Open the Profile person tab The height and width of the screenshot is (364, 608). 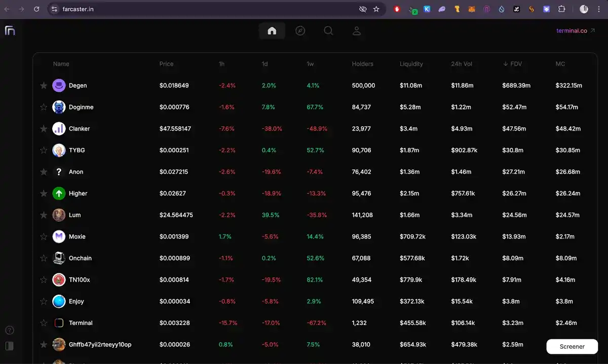[x=357, y=31]
